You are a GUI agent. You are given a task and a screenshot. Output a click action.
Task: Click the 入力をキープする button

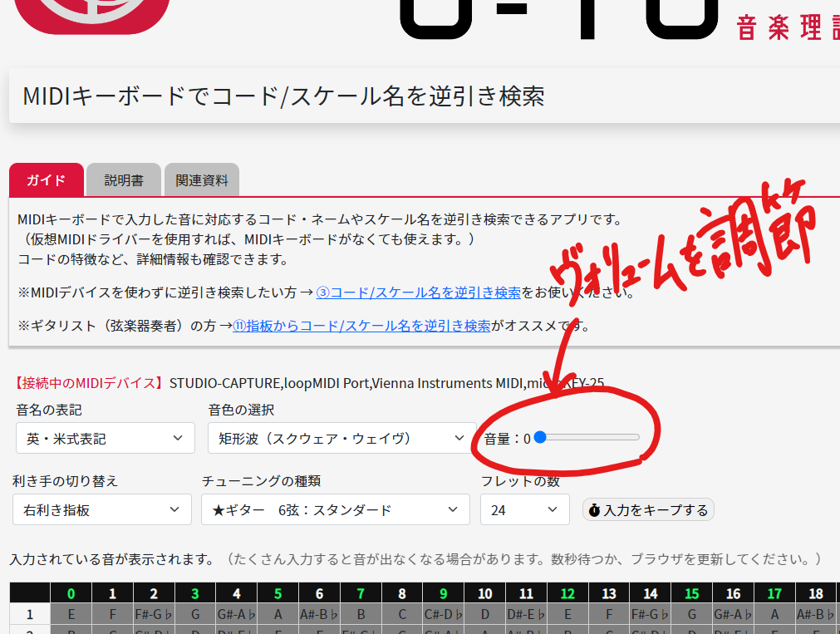tap(647, 509)
